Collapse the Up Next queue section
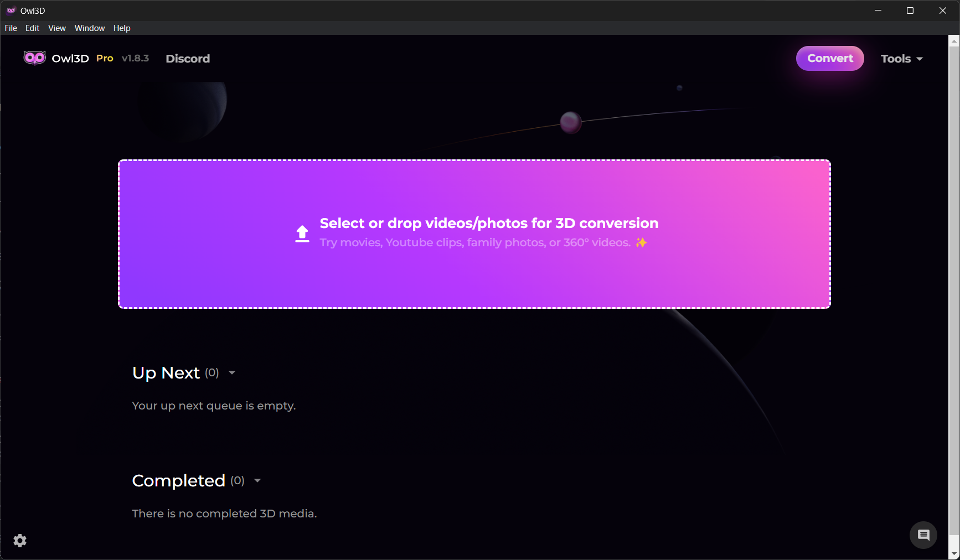 point(232,373)
